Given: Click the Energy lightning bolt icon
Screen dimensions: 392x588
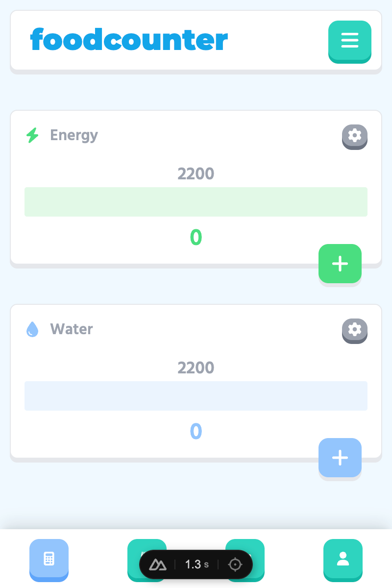Looking at the screenshot, I should [32, 135].
